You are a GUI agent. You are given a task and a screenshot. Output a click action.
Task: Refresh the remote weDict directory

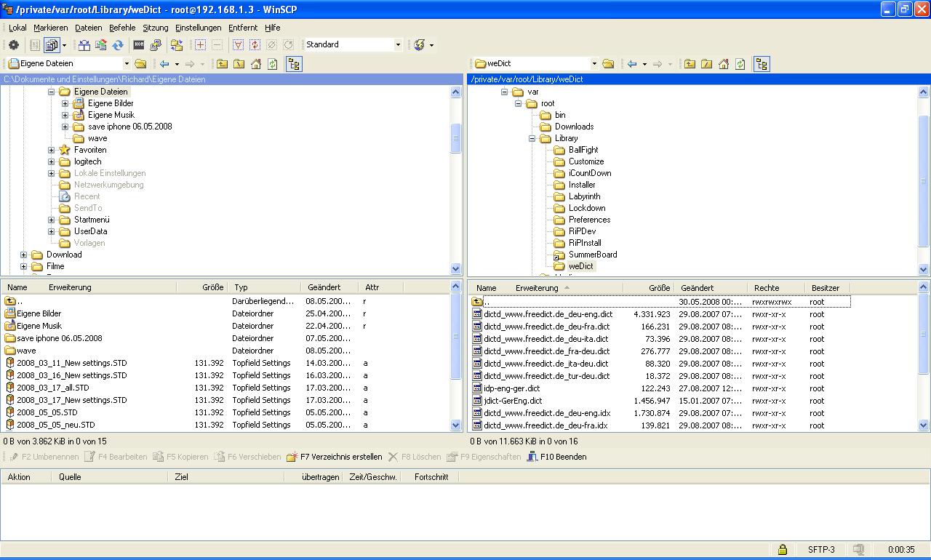740,64
